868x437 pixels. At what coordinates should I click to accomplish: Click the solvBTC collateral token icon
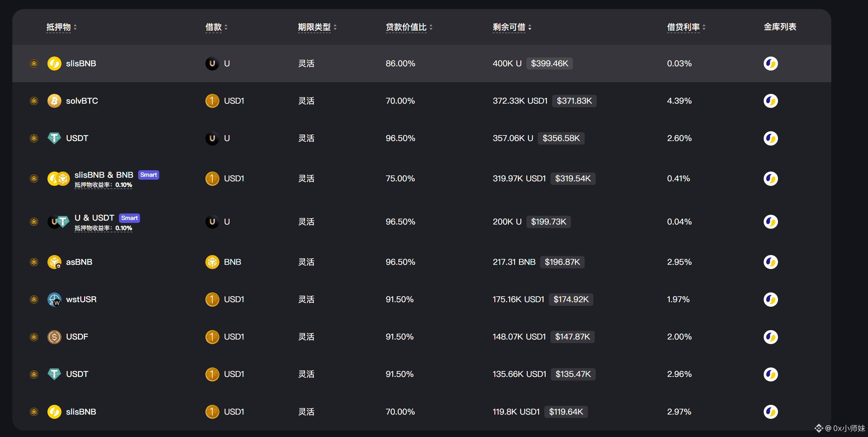[x=54, y=101]
